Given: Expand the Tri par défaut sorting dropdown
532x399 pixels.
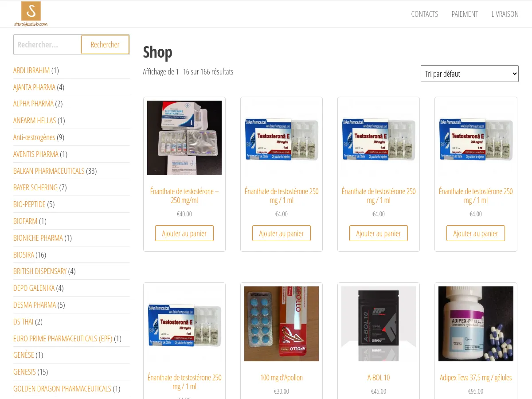Looking at the screenshot, I should (x=469, y=74).
